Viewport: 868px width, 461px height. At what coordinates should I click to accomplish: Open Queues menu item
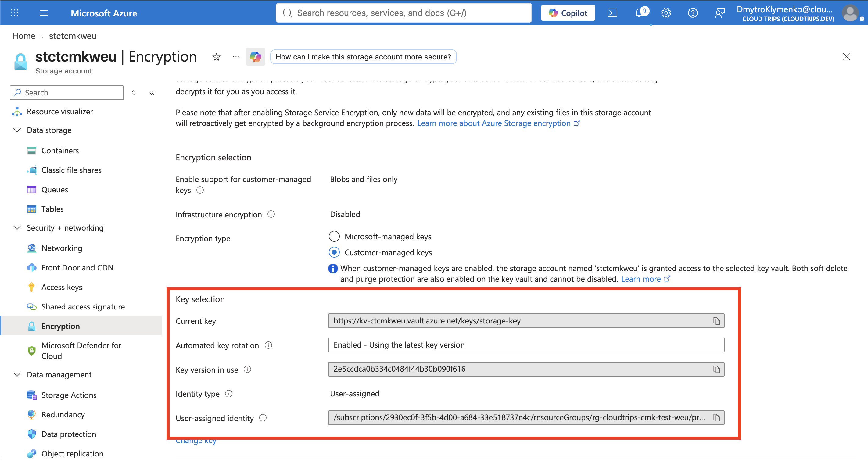click(55, 190)
